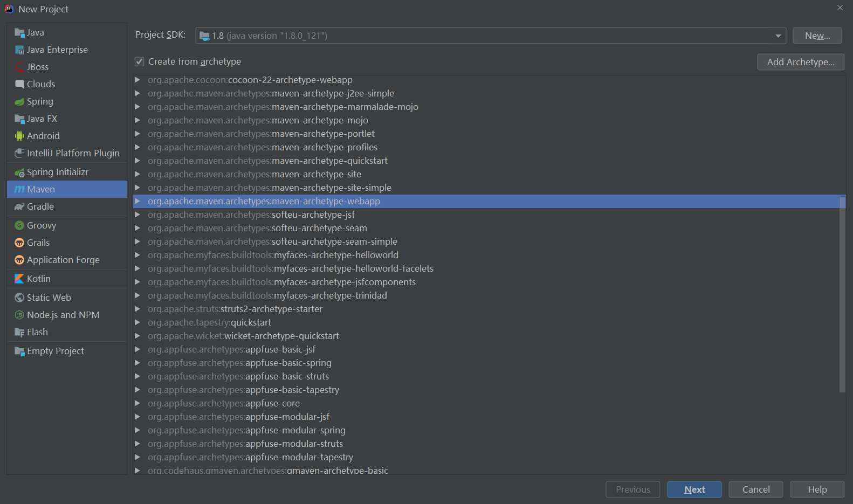
Task: Click the Grails orange icon
Action: tap(19, 243)
